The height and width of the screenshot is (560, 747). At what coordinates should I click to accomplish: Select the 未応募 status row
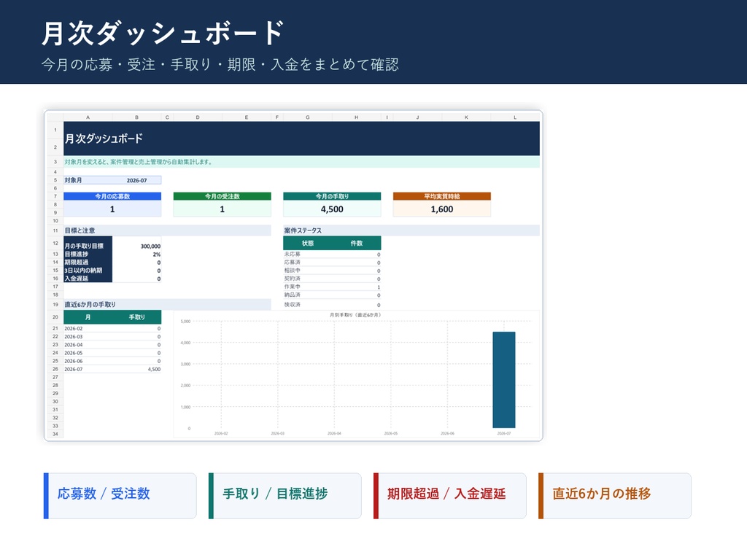click(332, 254)
